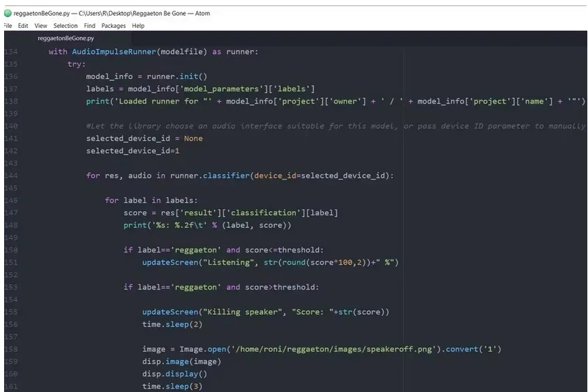
Task: Open the File menu
Action: (x=7, y=26)
